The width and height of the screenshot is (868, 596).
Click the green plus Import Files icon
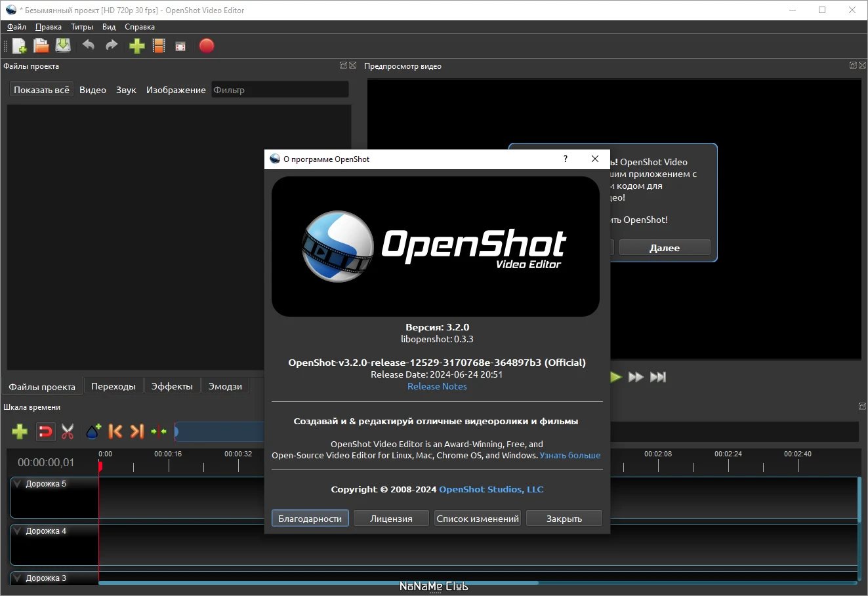[x=136, y=46]
